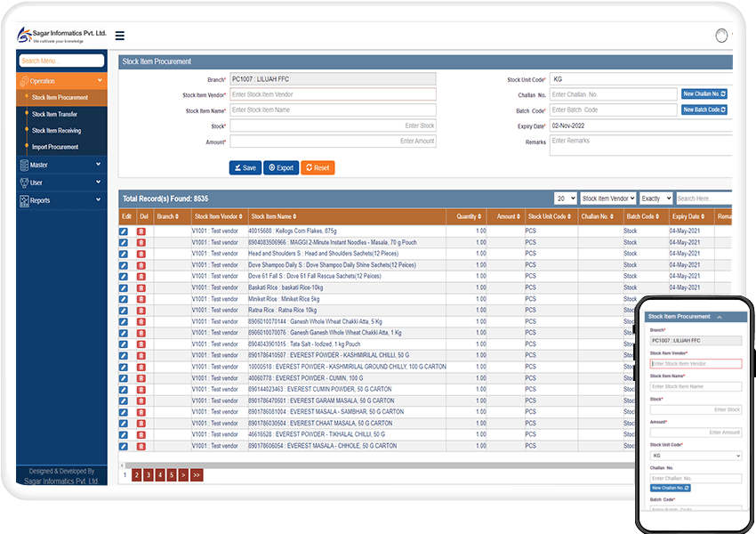Screen dimensions: 756x534
Task: Focus the Remarks text area
Action: pyautogui.click(x=640, y=146)
